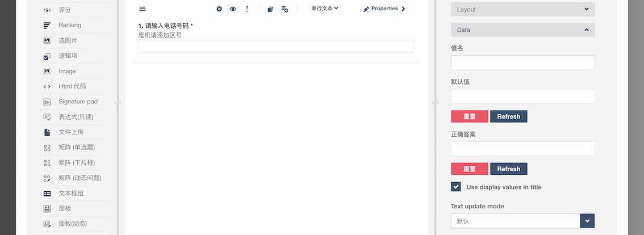Click the add-to-toolbox icon

click(x=285, y=9)
